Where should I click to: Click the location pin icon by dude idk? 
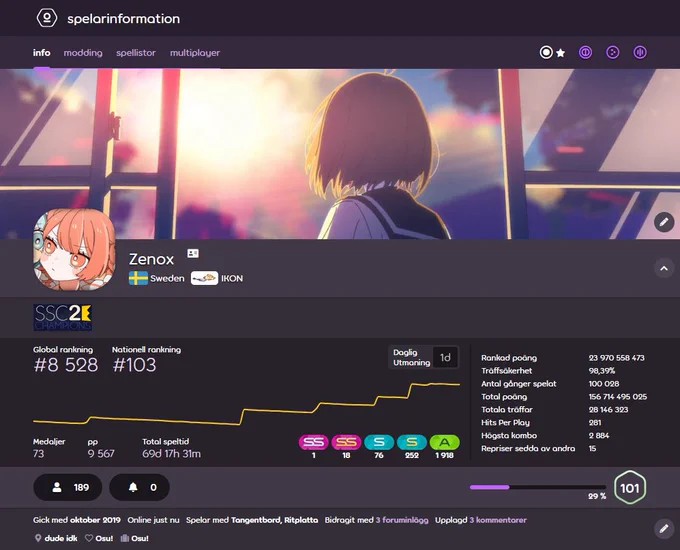(38, 538)
